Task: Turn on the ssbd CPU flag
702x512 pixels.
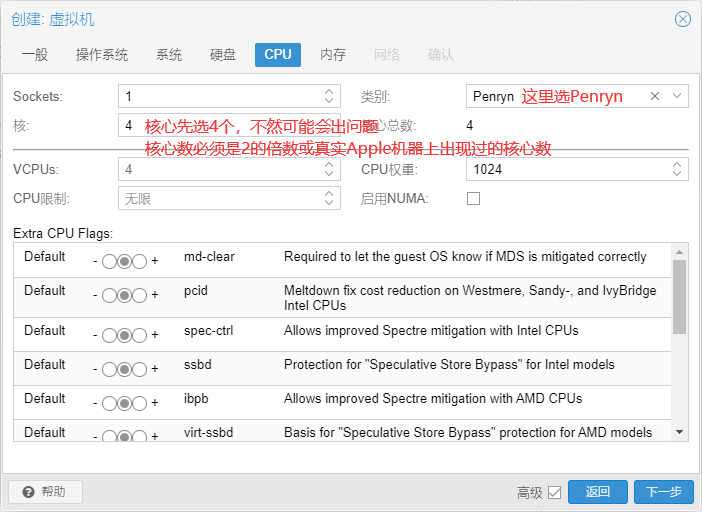Action: (x=140, y=370)
